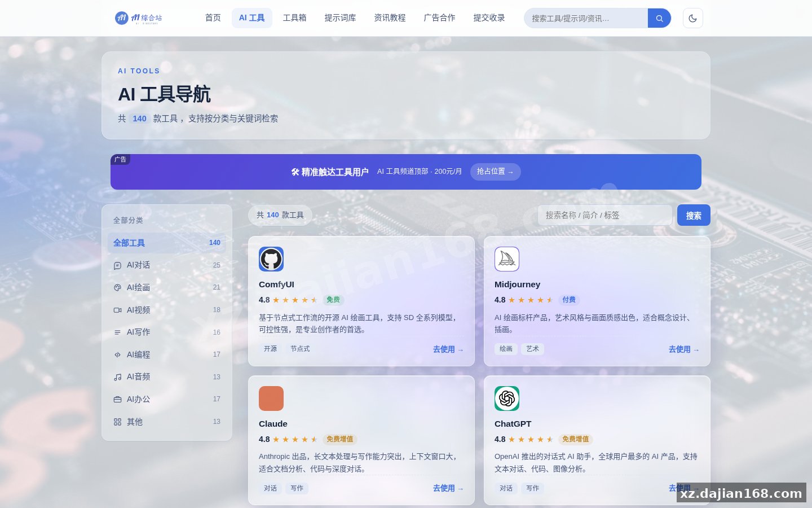
Task: Focus the 搜索名称/简介/标签 input field
Action: pos(604,215)
